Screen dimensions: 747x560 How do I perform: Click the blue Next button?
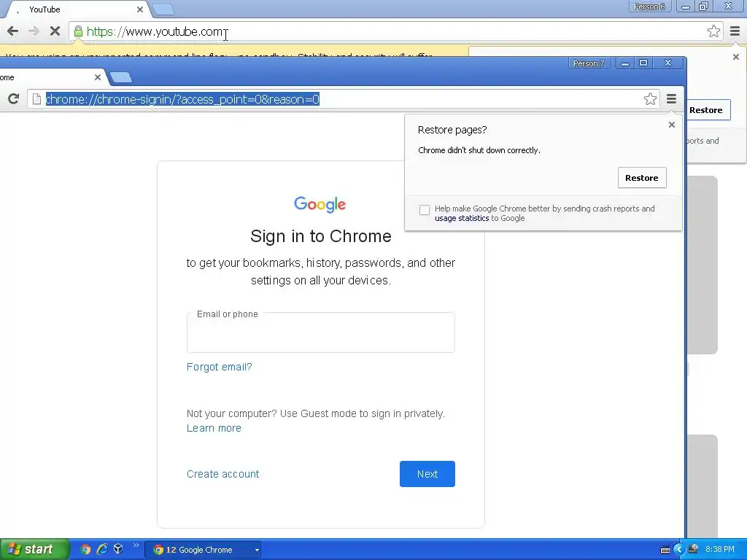point(427,474)
